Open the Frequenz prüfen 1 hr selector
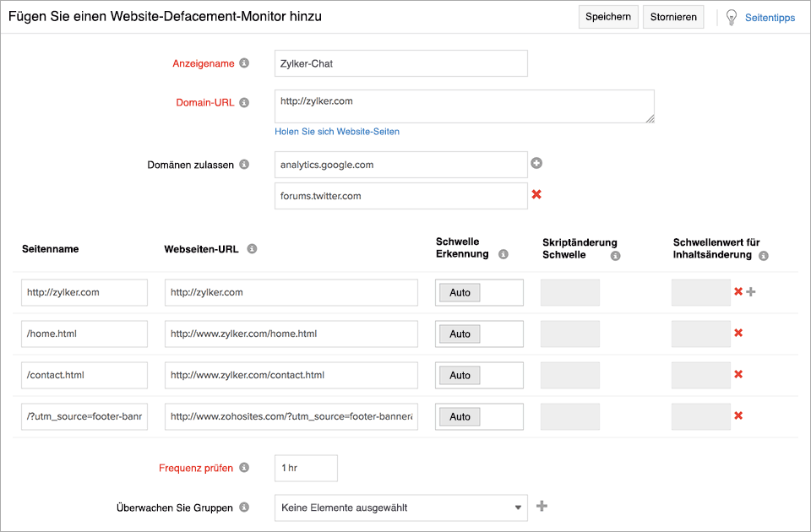Image resolution: width=811 pixels, height=532 pixels. click(x=306, y=468)
